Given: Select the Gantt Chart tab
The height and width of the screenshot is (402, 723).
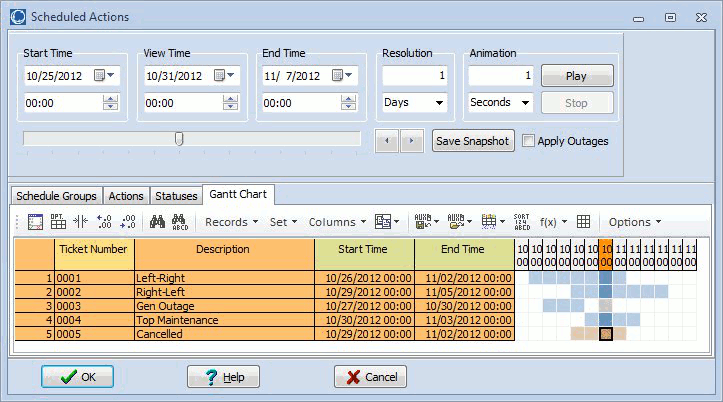Looking at the screenshot, I should click(238, 194).
